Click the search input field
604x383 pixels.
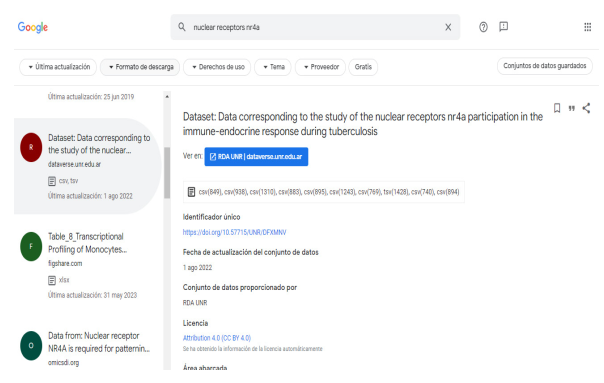coord(315,27)
